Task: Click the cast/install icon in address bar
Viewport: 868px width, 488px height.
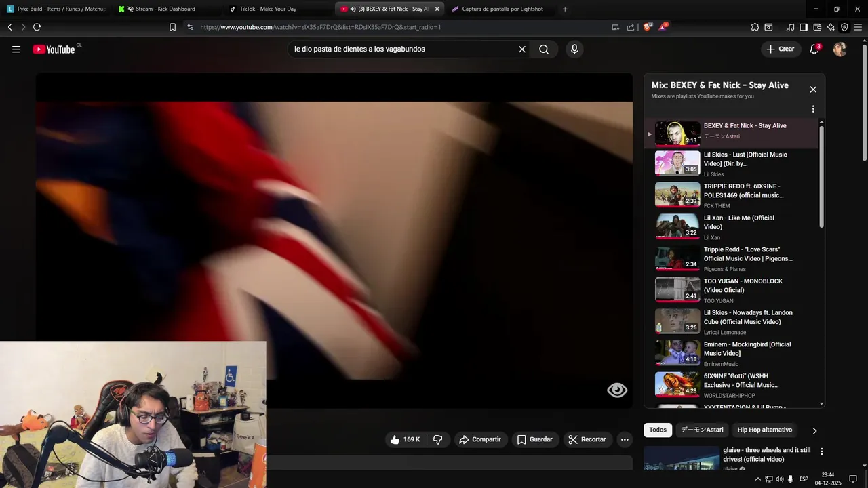Action: 615,27
